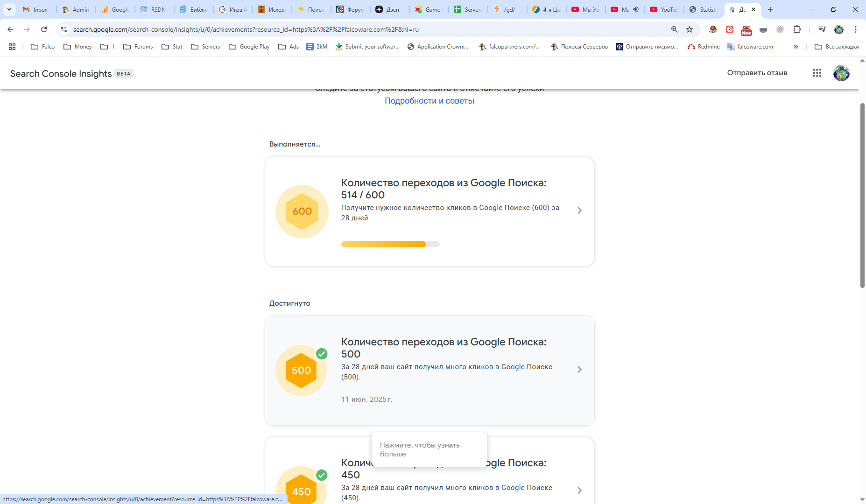
Task: Open the Money bookmarks folder
Action: (x=77, y=47)
